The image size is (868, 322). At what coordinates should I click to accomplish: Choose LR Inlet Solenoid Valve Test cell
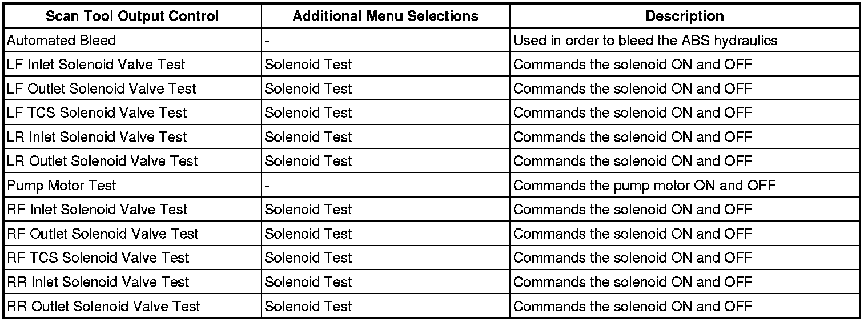tap(97, 137)
